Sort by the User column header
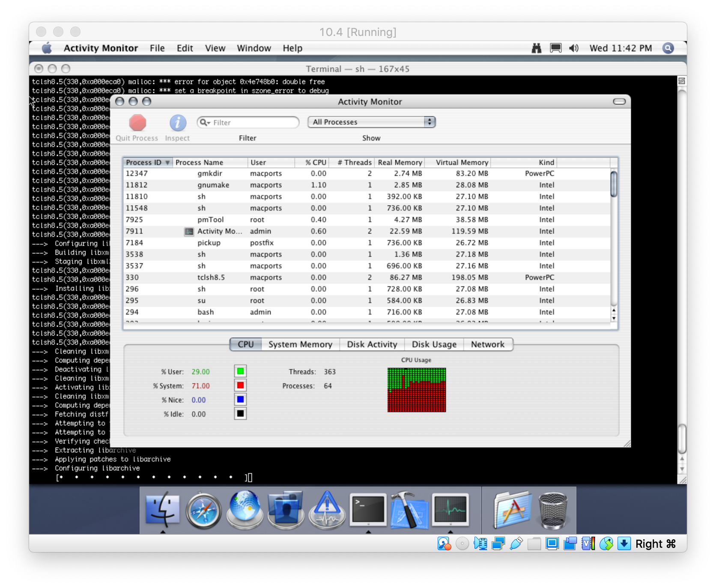Viewport: 716px width, 588px height. click(271, 163)
